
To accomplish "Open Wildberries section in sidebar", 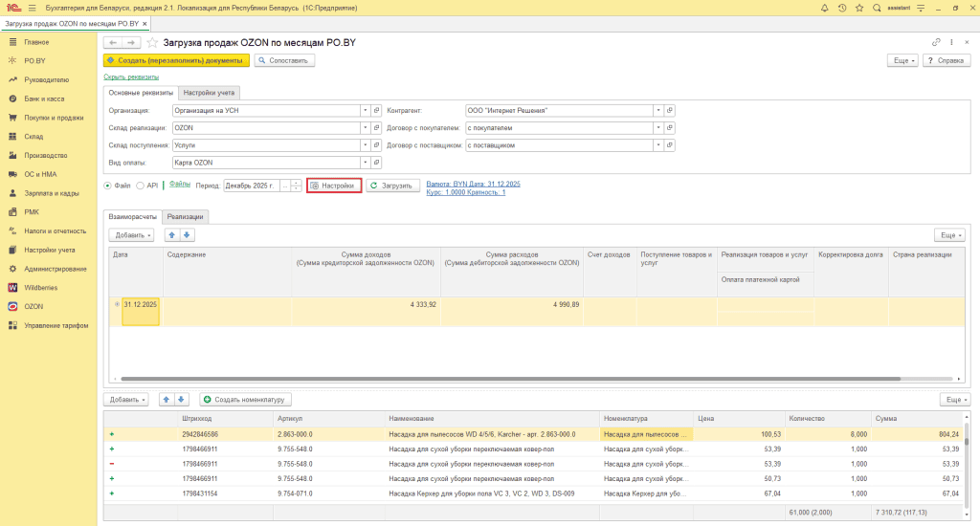I will coord(40,288).
